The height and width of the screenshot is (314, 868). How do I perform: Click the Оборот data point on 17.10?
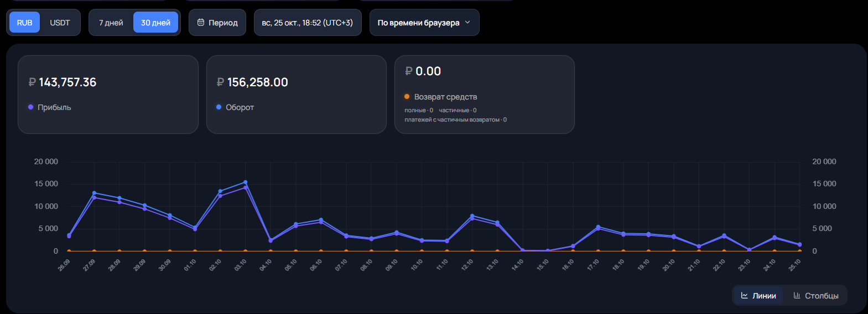tap(598, 227)
